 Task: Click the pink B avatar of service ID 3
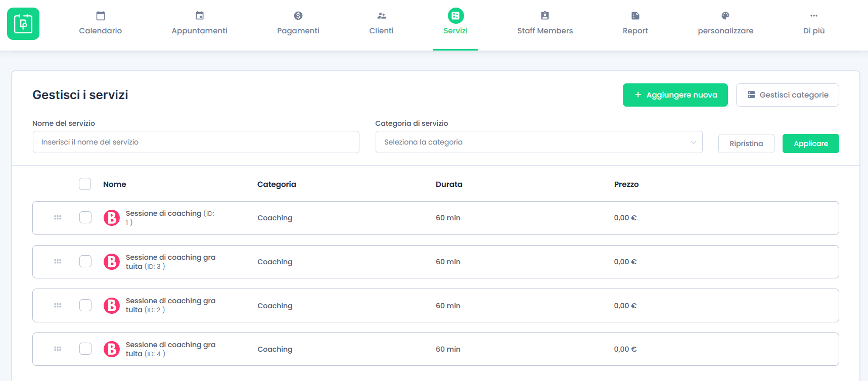click(x=112, y=262)
